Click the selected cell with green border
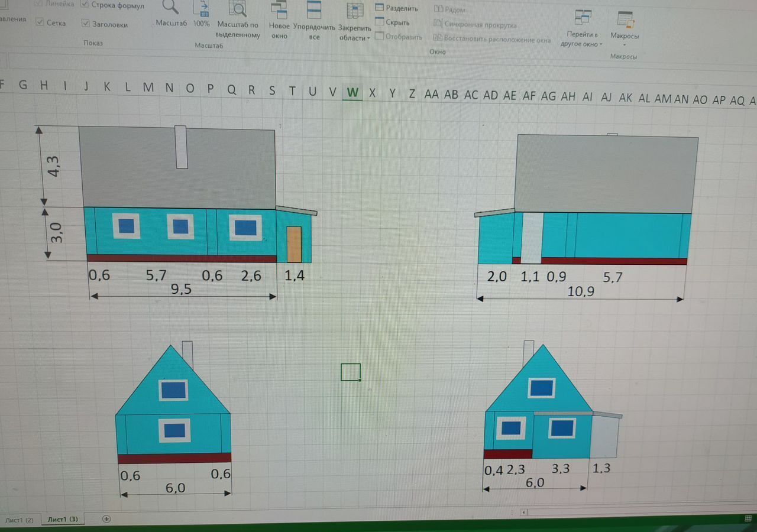 pos(351,372)
